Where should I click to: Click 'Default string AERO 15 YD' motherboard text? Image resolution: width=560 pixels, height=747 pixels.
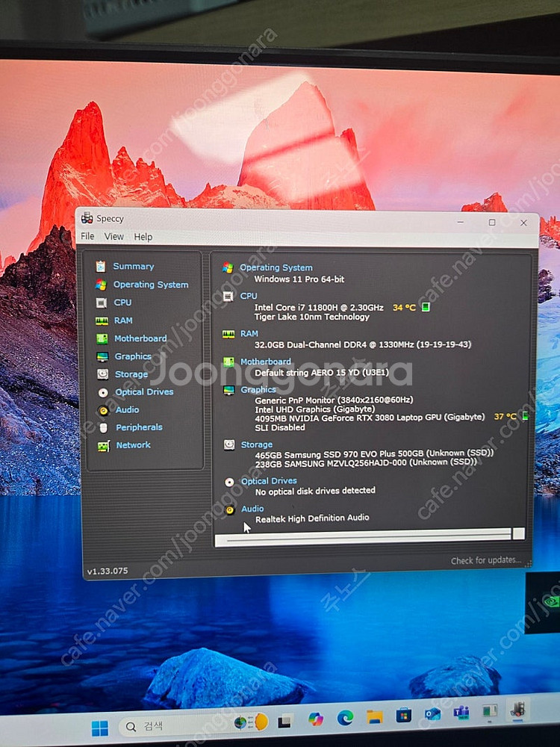point(322,373)
